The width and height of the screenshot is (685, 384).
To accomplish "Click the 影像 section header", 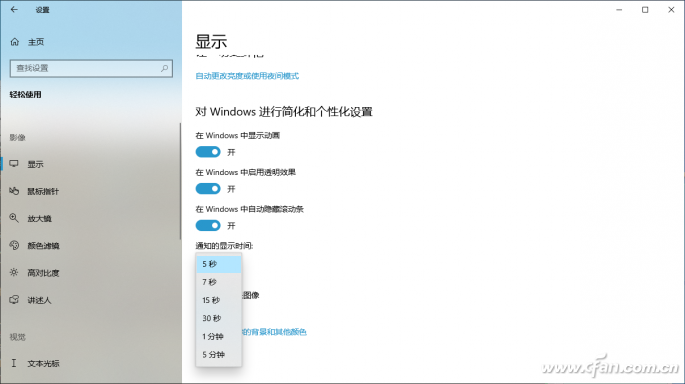I will tap(17, 137).
